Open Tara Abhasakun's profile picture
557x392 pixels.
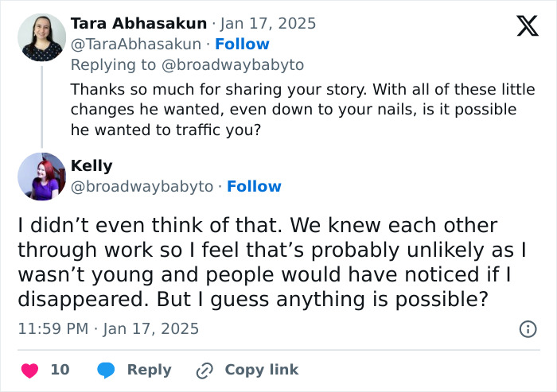pos(42,37)
